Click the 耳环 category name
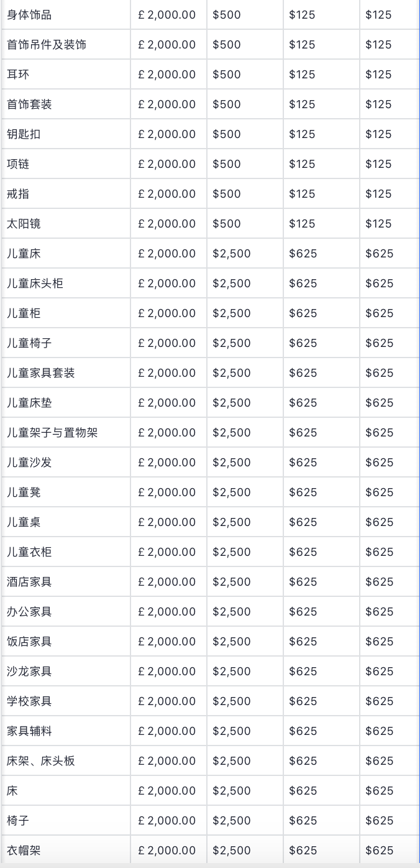This screenshot has width=420, height=868. tap(18, 75)
